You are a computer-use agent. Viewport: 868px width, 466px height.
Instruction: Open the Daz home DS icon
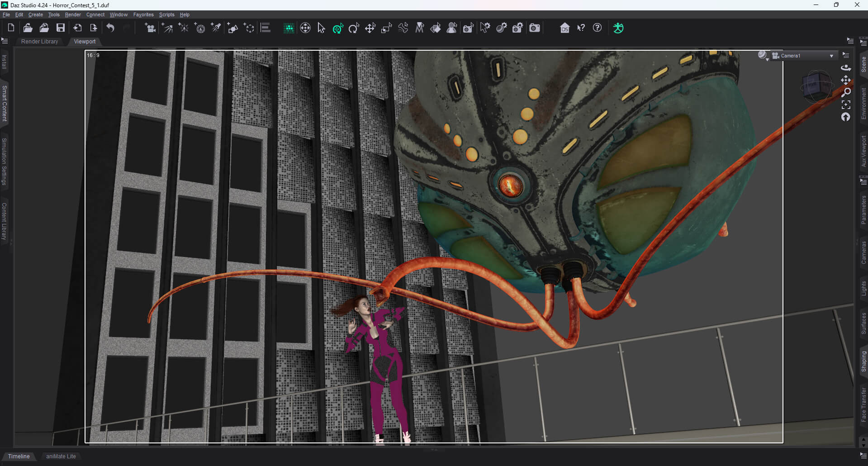point(564,28)
